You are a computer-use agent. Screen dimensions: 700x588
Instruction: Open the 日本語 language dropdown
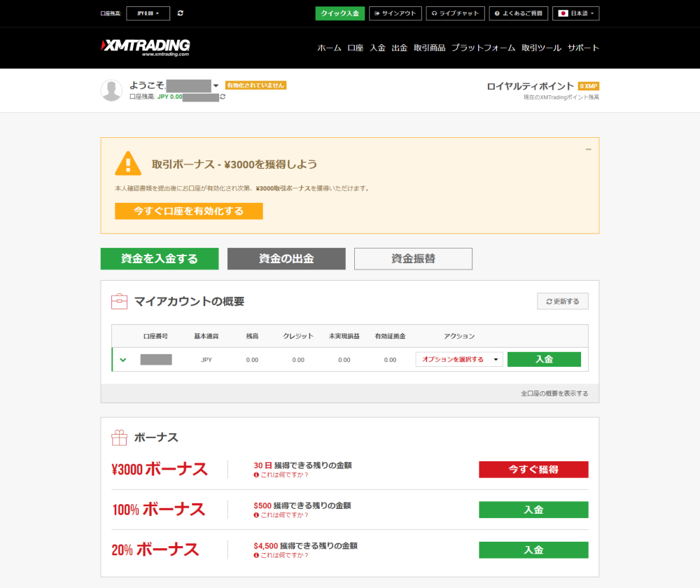pyautogui.click(x=576, y=13)
